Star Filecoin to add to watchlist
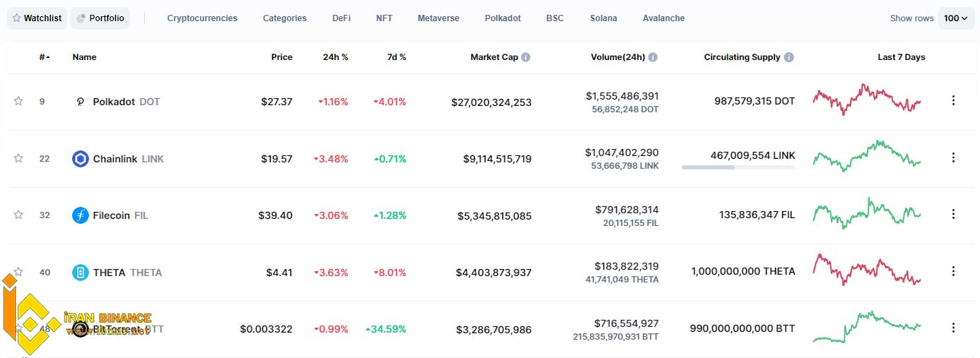Screen dimensions: 980x358 (x=18, y=215)
